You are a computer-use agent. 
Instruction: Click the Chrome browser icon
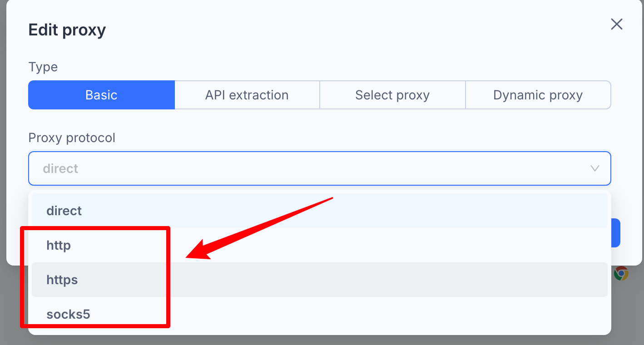[x=621, y=273]
